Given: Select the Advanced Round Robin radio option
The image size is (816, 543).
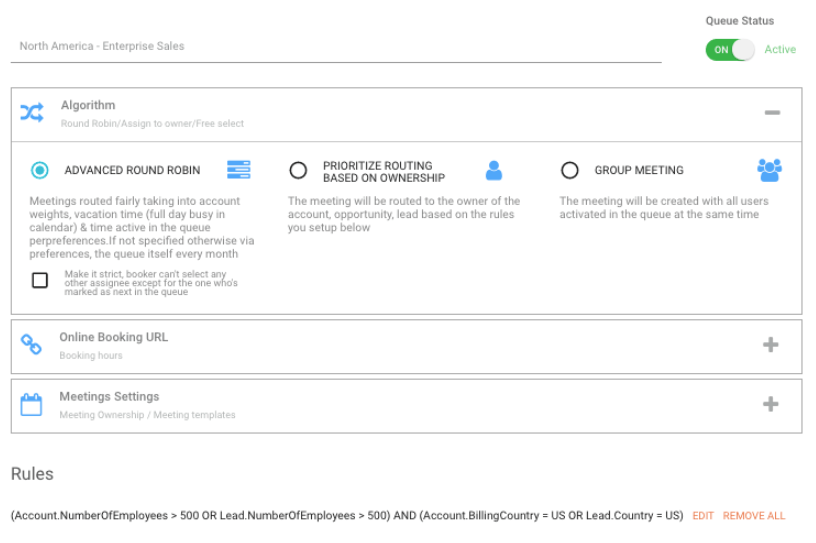Looking at the screenshot, I should pos(40,171).
